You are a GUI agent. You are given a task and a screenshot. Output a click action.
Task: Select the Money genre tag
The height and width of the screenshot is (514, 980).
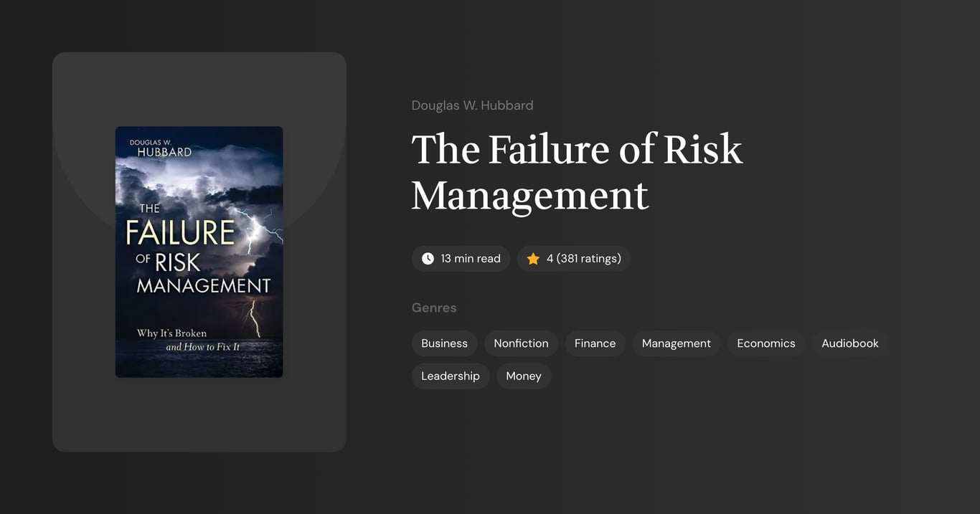(x=524, y=376)
